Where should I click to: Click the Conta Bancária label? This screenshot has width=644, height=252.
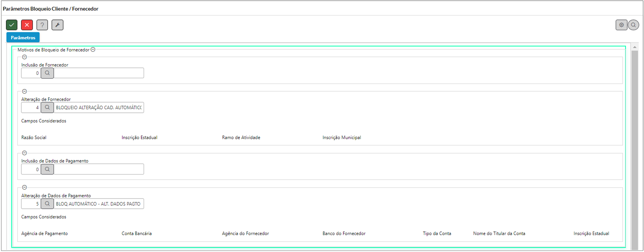tap(137, 233)
